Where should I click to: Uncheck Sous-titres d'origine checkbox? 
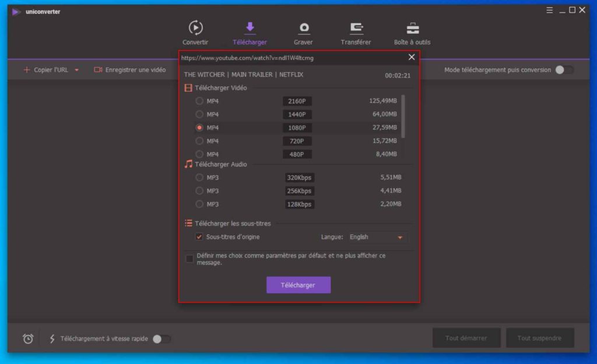point(199,237)
